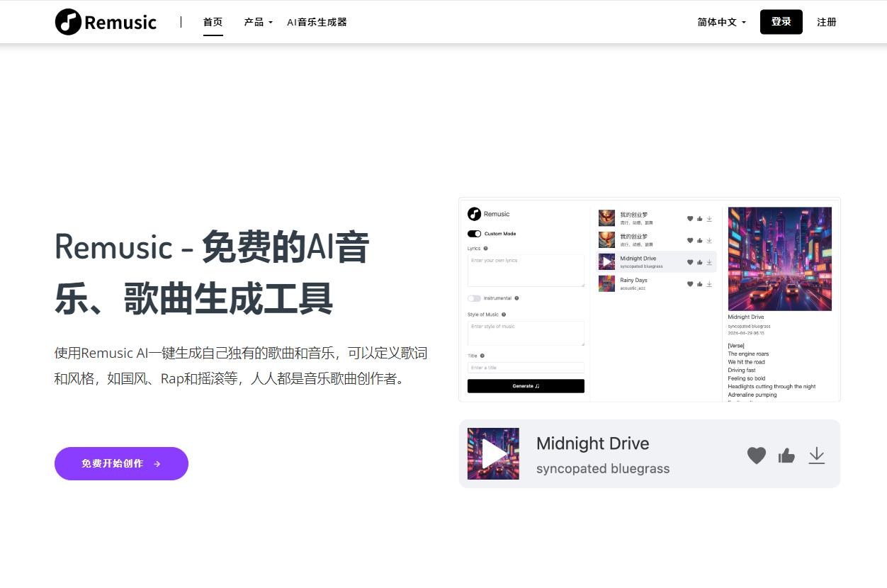This screenshot has width=887, height=588.
Task: Thumbs-up the Rainy Days list row
Action: pos(700,284)
